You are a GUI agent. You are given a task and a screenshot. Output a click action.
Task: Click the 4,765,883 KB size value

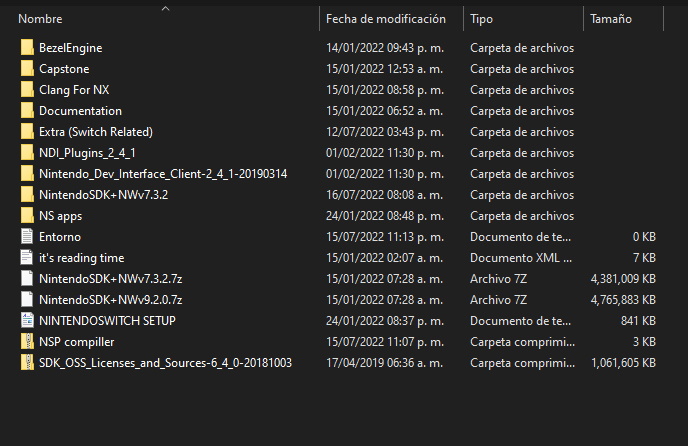point(623,300)
